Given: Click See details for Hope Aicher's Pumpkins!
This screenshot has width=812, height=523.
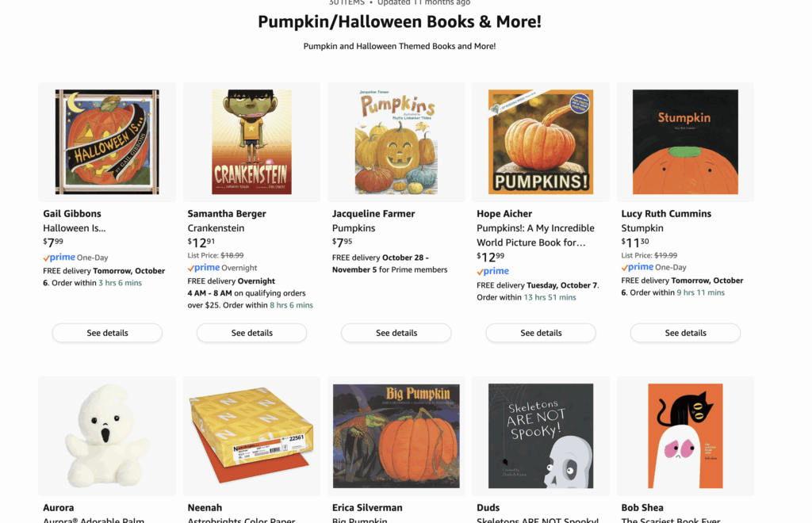Looking at the screenshot, I should (541, 333).
